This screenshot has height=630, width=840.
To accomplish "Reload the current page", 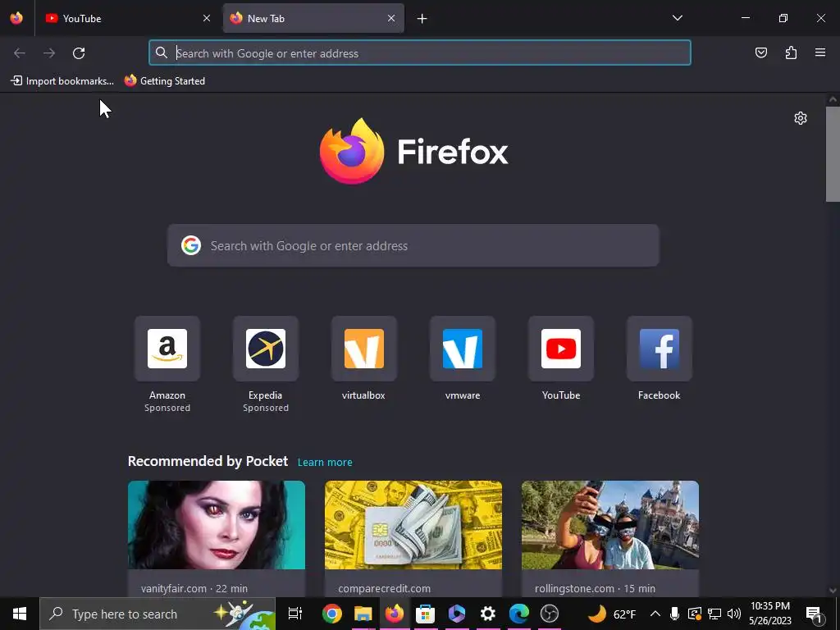I will (x=79, y=53).
